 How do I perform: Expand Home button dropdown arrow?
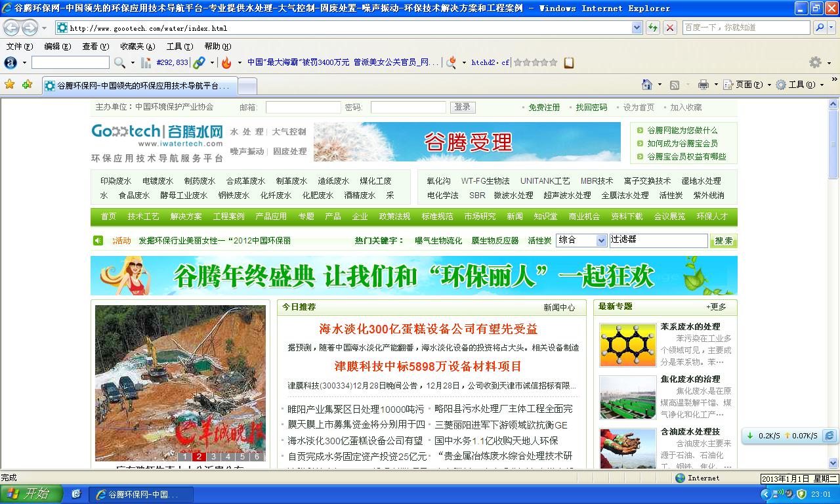coord(659,85)
